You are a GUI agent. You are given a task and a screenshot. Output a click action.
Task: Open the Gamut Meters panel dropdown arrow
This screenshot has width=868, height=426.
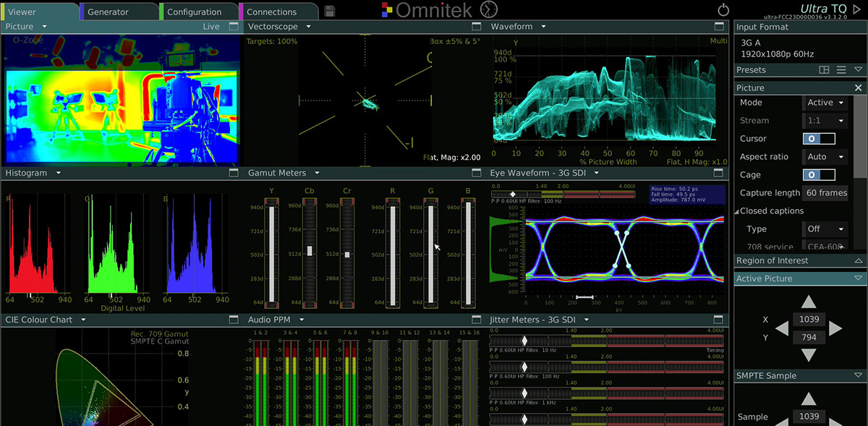pos(318,173)
